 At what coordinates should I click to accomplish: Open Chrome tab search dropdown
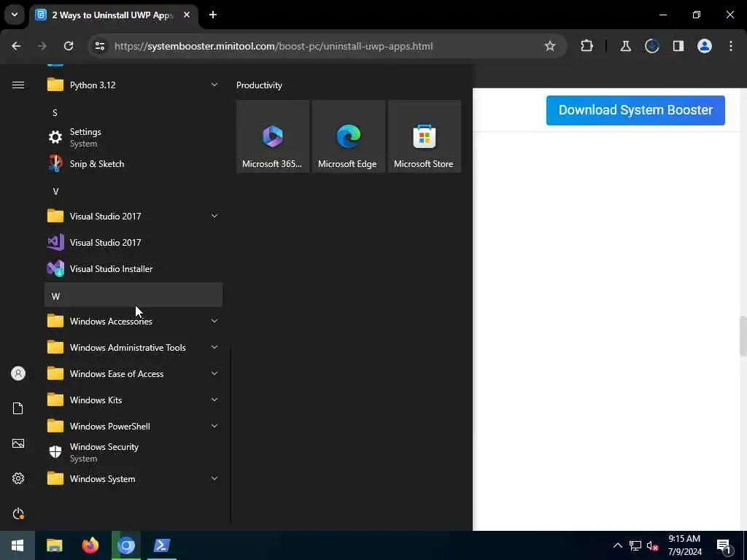coord(15,15)
